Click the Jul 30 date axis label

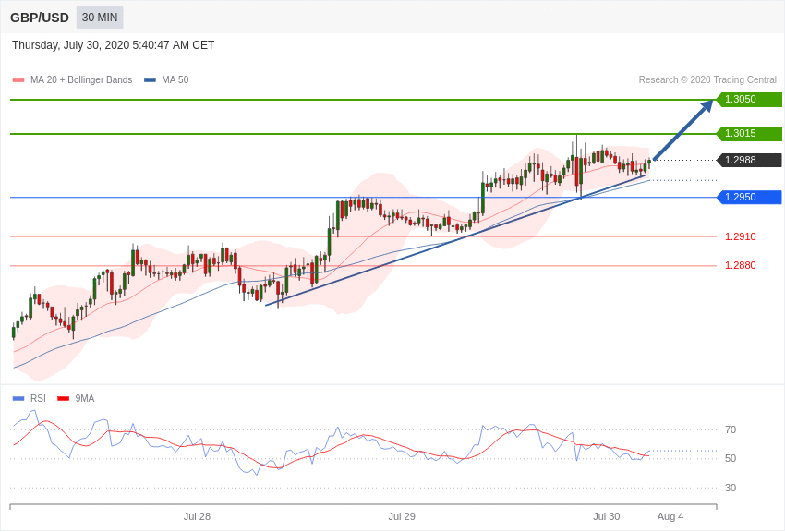coord(606,517)
